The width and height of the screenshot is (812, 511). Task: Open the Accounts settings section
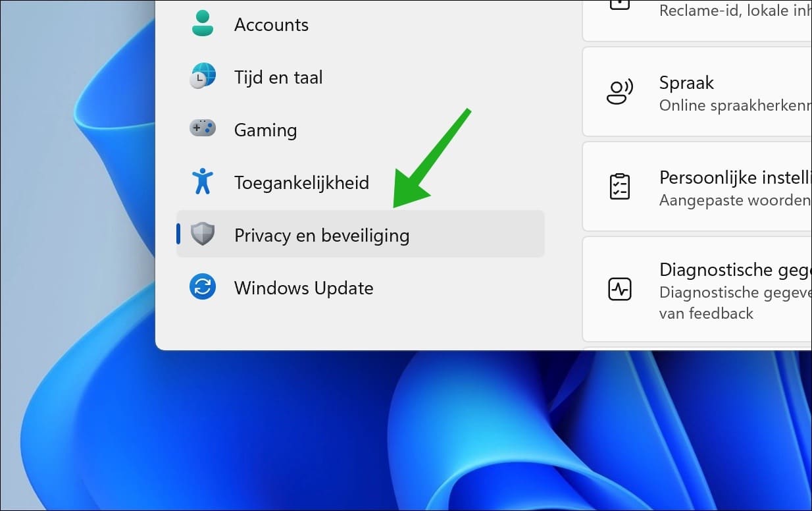(x=361, y=24)
